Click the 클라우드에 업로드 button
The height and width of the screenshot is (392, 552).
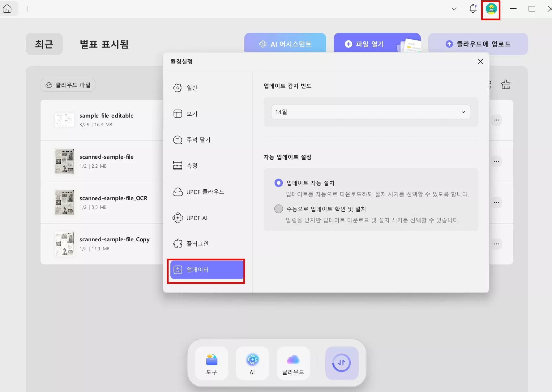pyautogui.click(x=477, y=44)
